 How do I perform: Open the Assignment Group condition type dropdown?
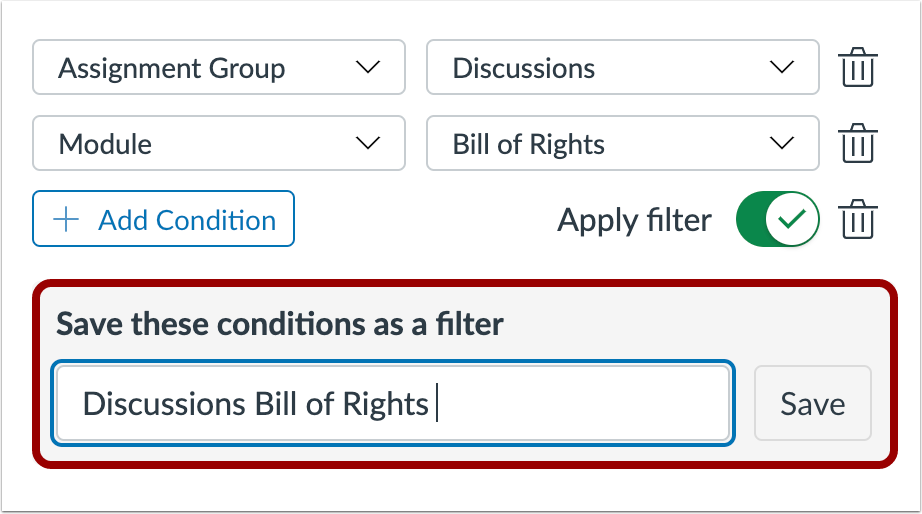(218, 68)
